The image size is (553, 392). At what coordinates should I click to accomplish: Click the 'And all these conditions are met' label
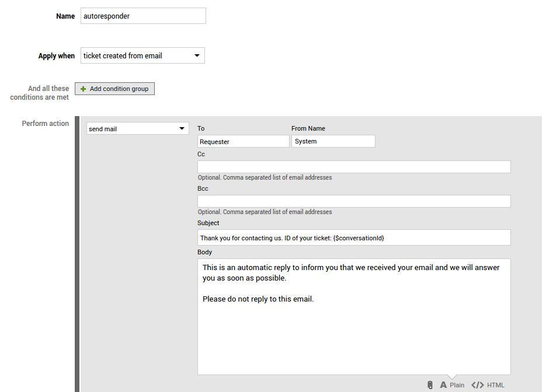point(40,93)
